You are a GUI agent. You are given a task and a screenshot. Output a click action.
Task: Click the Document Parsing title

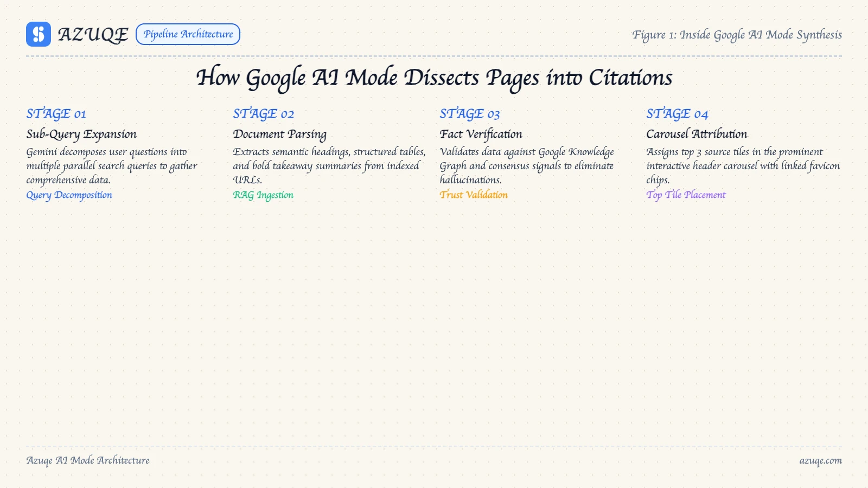[x=279, y=134]
